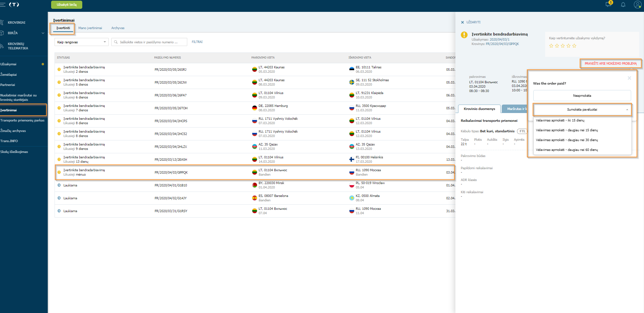Rate order with fifth star
The width and height of the screenshot is (644, 313).
pyautogui.click(x=574, y=46)
